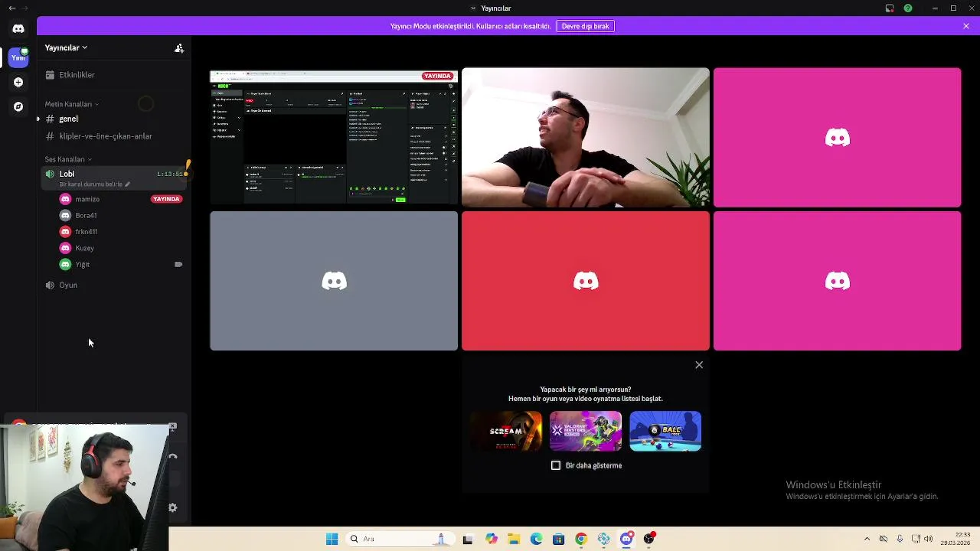Open the live screen share stream tile
980x551 pixels.
(334, 138)
